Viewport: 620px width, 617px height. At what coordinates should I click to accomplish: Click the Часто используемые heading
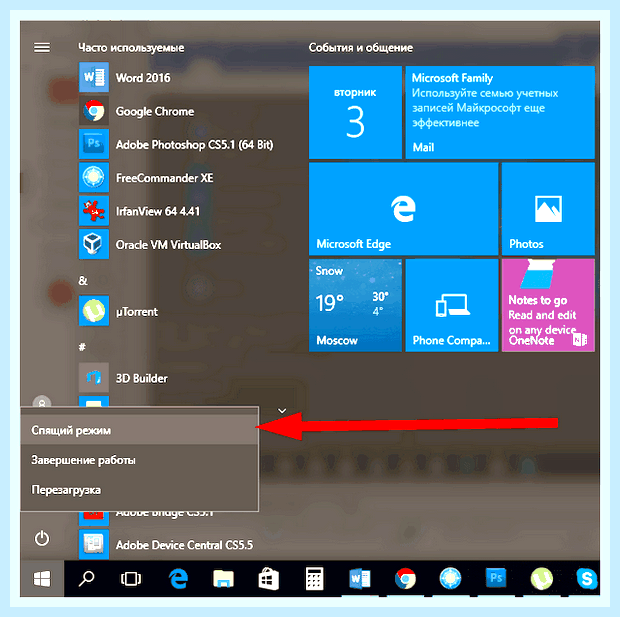pos(131,48)
